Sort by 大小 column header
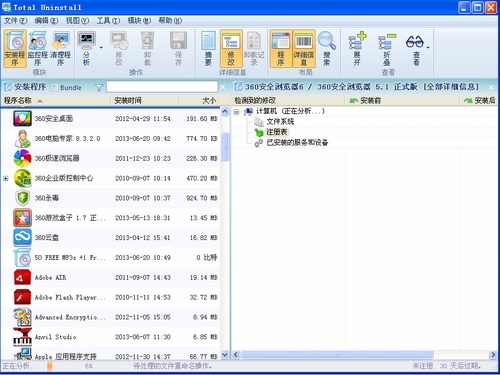 199,100
